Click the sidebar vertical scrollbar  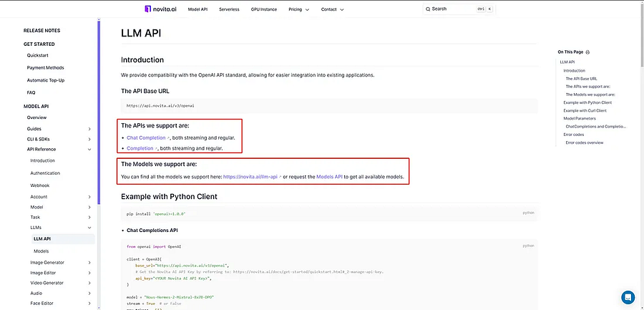click(99, 112)
